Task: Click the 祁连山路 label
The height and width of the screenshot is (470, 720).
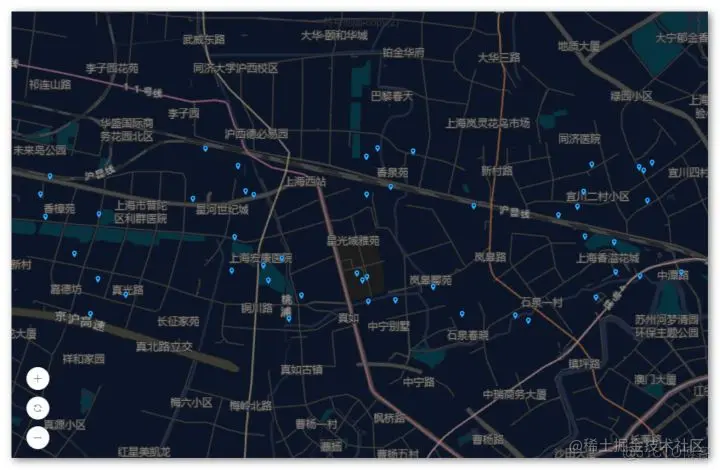Action: [x=50, y=84]
